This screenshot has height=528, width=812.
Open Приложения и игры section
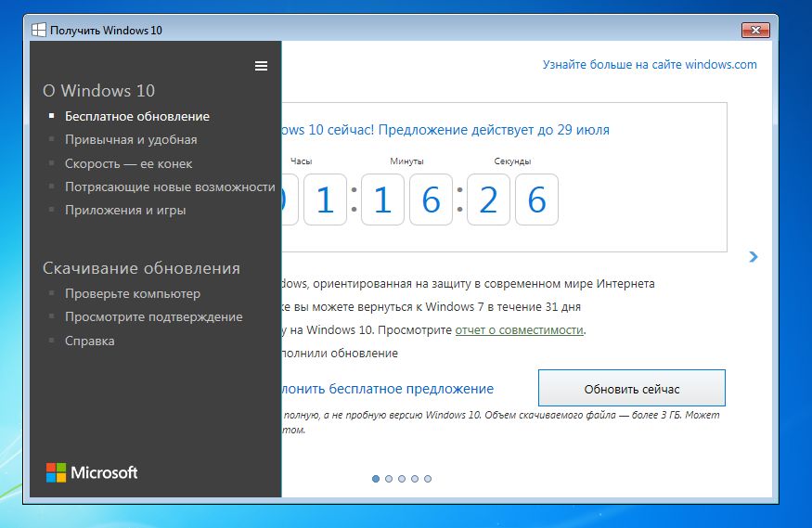[x=125, y=210]
